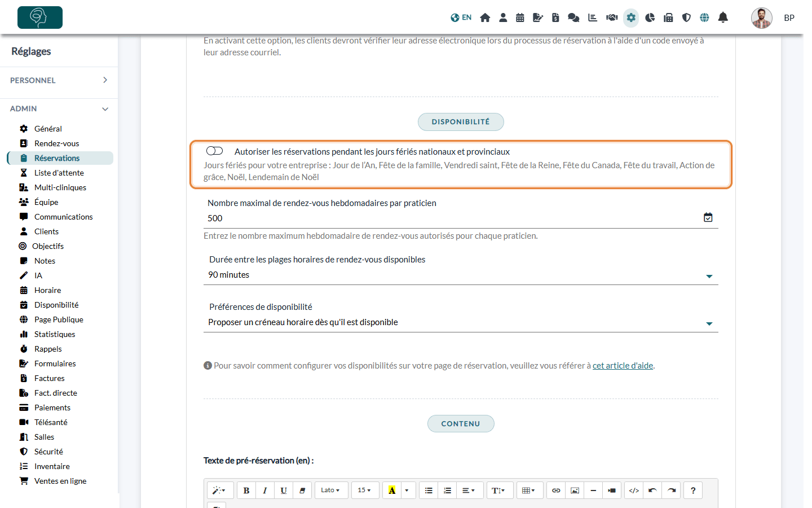Toggle code view in editor toolbar

(634, 490)
